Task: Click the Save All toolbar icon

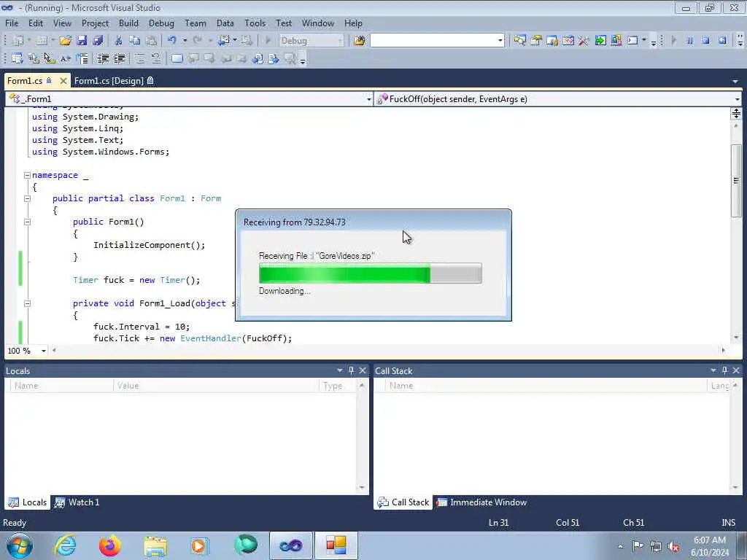Action: (98, 41)
